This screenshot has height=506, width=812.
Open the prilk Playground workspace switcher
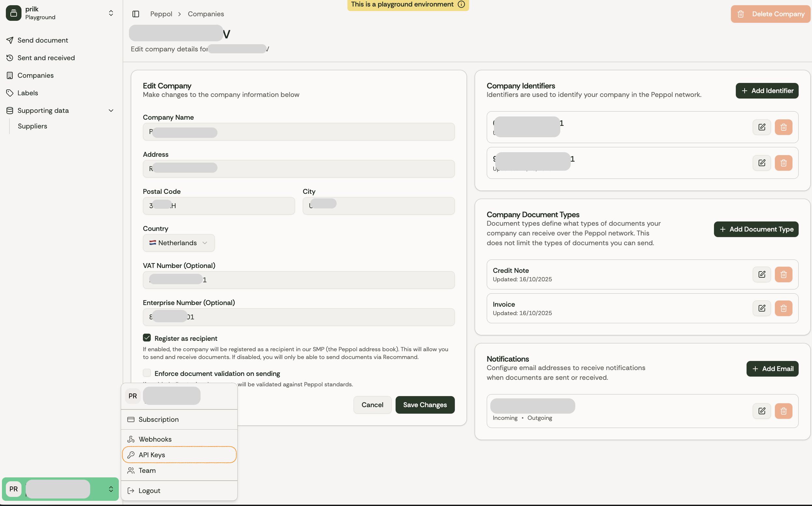point(60,13)
